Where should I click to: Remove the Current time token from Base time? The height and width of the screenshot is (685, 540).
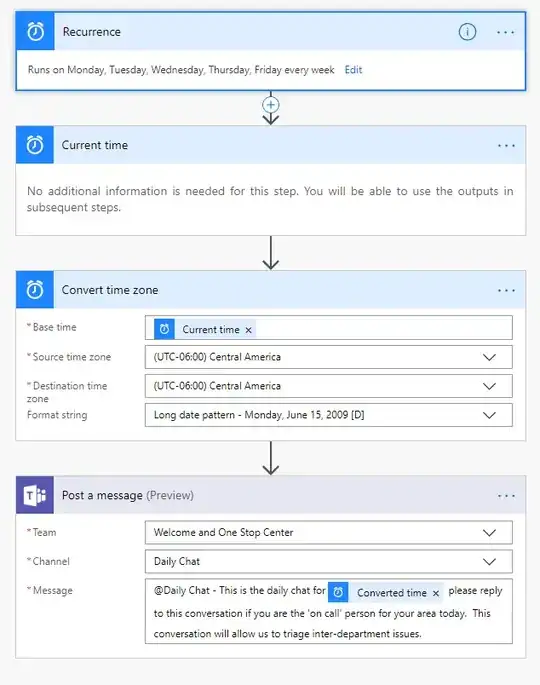tap(248, 330)
